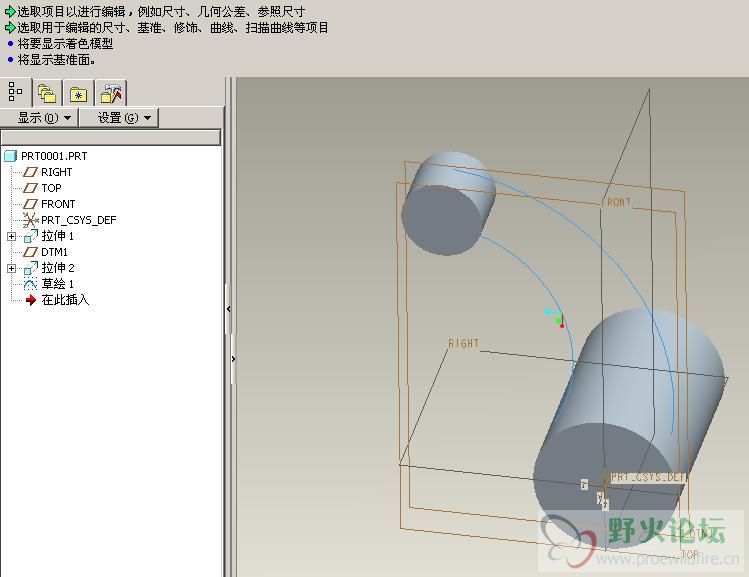Image resolution: width=749 pixels, height=577 pixels.
Task: Select PRT0001.PRT root node
Action: (54, 156)
